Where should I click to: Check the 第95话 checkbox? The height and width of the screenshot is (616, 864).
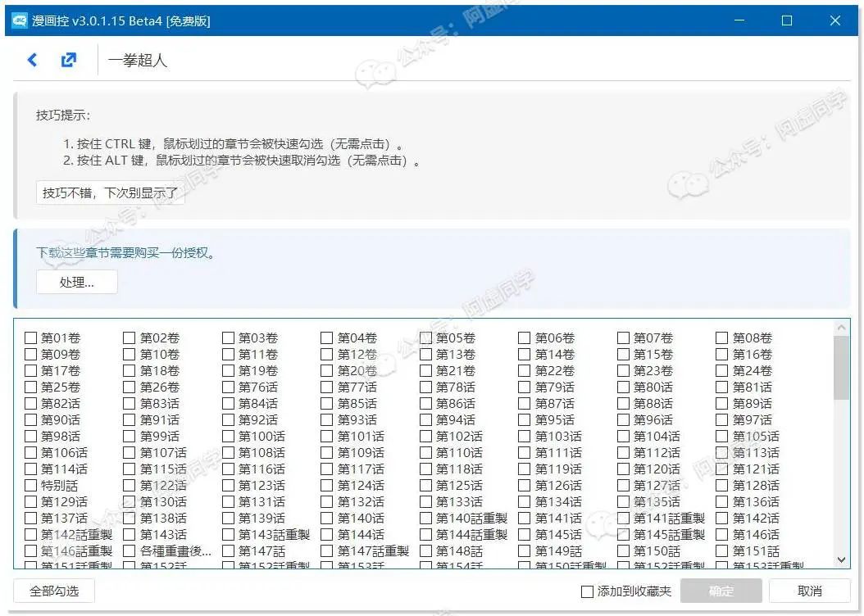click(x=525, y=420)
